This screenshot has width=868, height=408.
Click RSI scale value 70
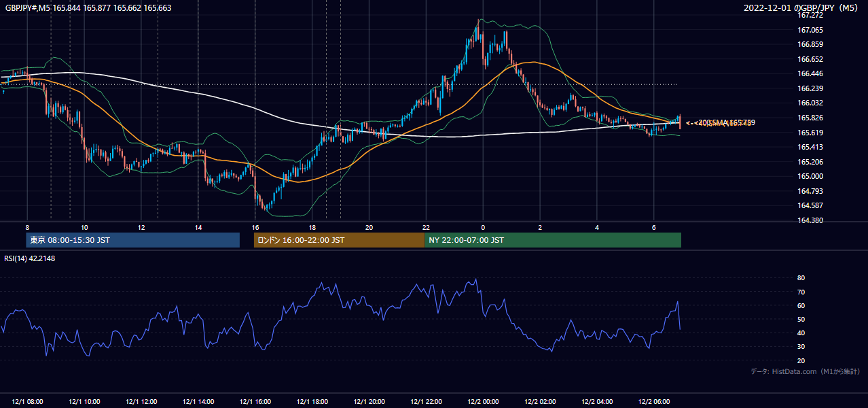tap(801, 292)
